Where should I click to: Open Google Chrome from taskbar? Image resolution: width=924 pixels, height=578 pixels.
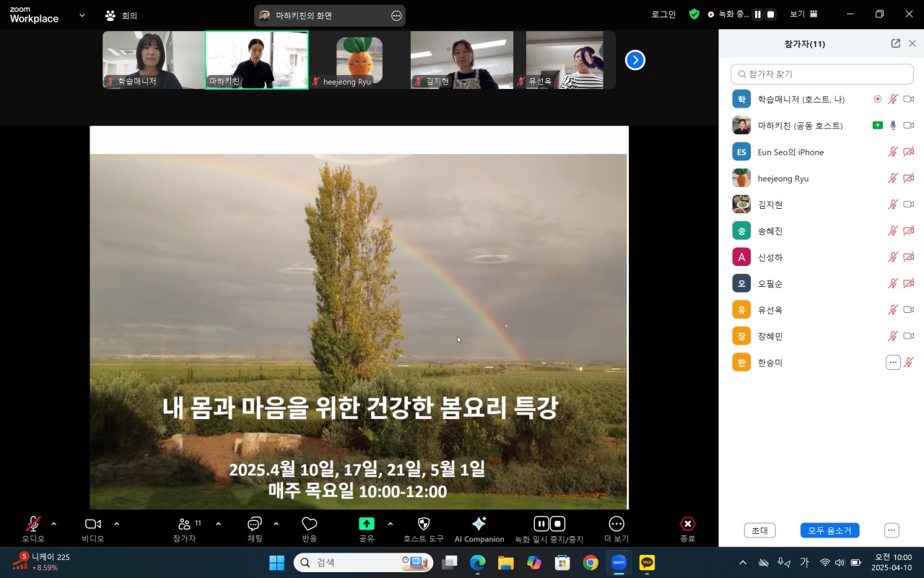[590, 562]
